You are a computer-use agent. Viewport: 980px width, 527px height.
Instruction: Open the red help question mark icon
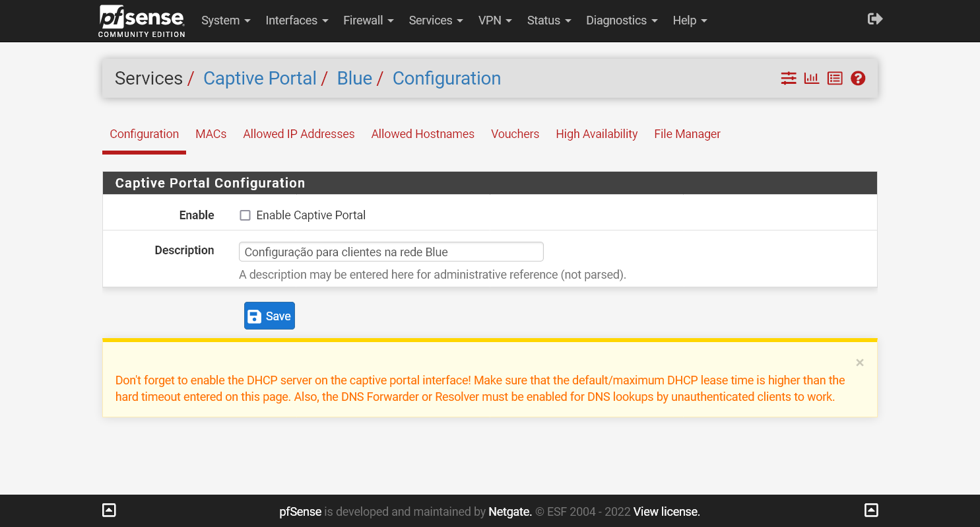tap(858, 79)
